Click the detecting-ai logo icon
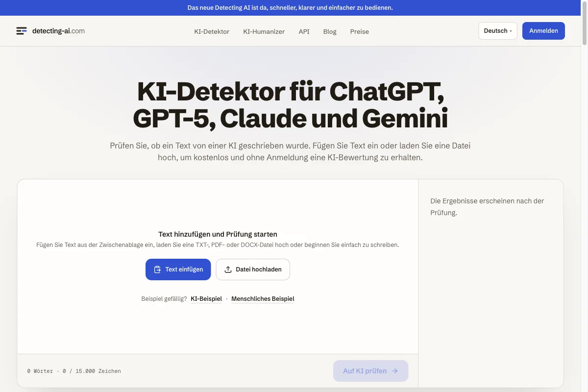588x392 pixels. [22, 31]
